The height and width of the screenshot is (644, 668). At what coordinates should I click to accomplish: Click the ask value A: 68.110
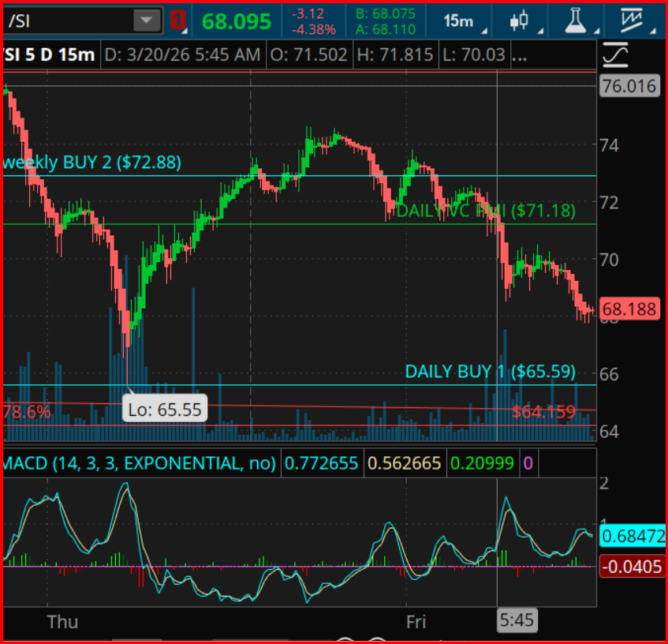385,29
